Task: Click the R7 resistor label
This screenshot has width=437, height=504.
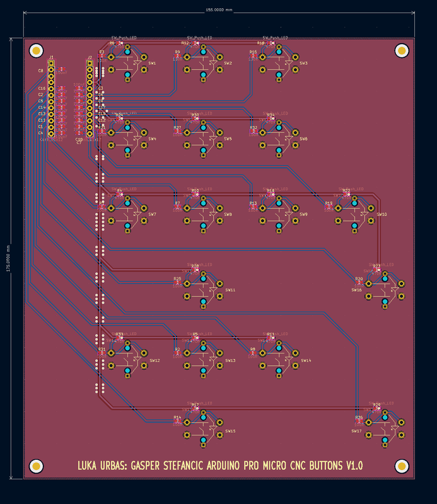Action: click(x=177, y=203)
